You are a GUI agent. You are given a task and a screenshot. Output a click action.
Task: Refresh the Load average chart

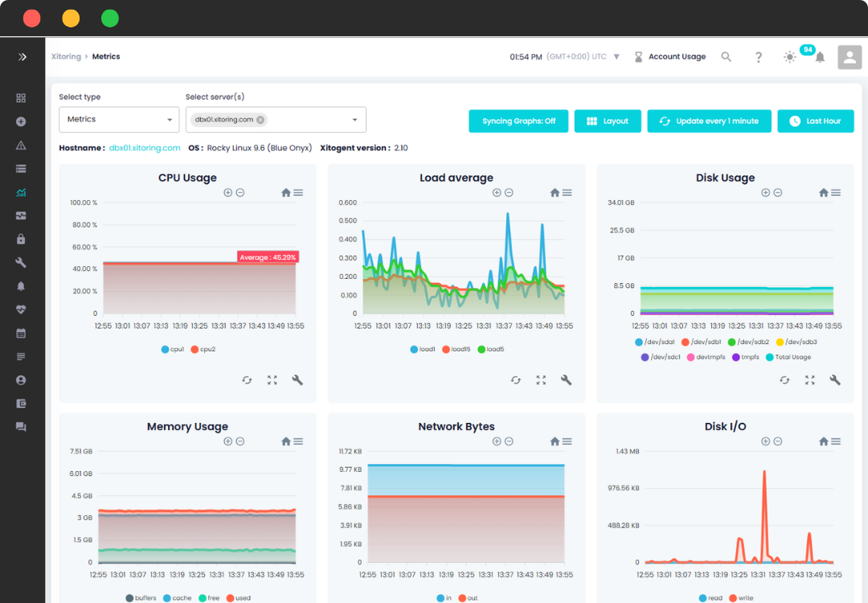[x=516, y=380]
